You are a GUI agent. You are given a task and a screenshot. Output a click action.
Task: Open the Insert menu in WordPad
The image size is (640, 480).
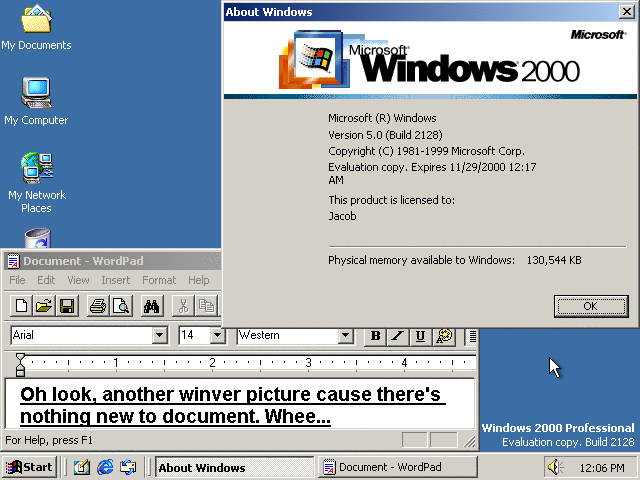click(x=116, y=280)
